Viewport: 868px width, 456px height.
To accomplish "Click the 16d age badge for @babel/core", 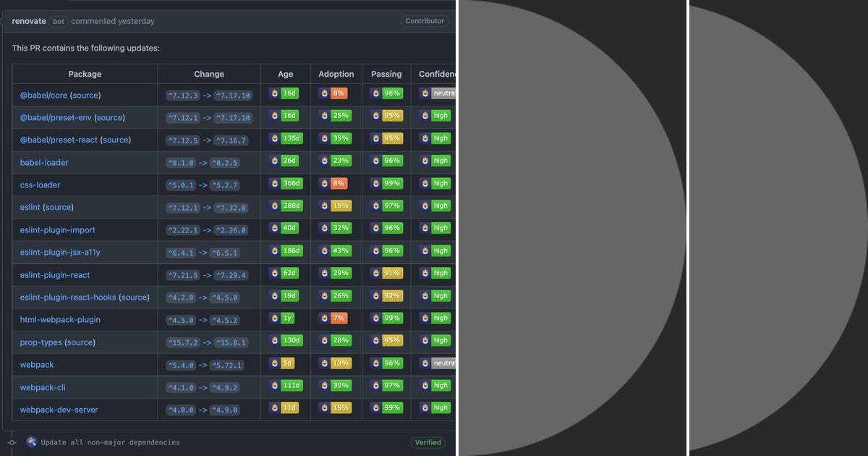I will click(284, 93).
